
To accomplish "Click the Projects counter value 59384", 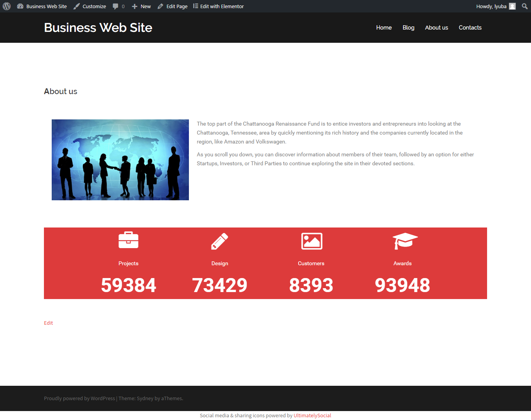I will point(128,285).
